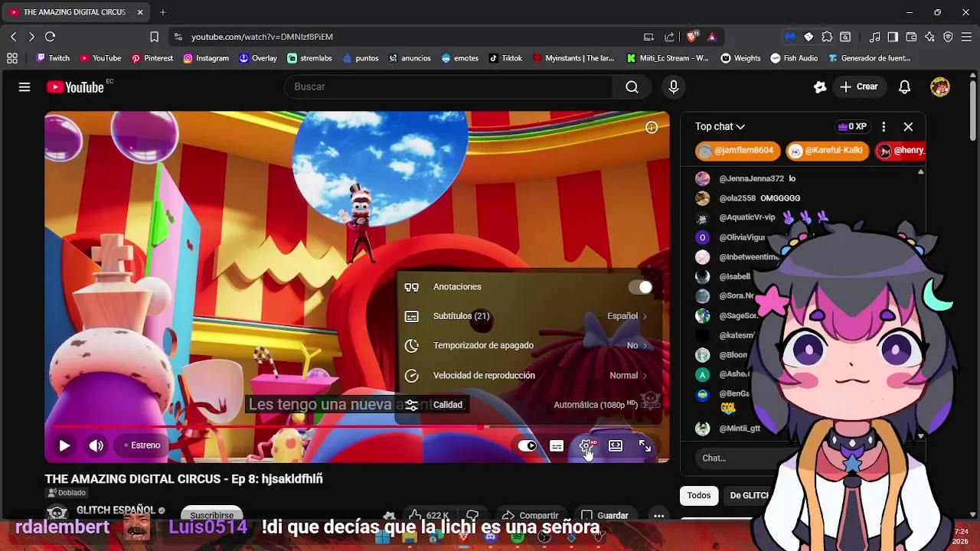Image resolution: width=980 pixels, height=551 pixels.
Task: Open the Crear button
Action: (x=858, y=87)
